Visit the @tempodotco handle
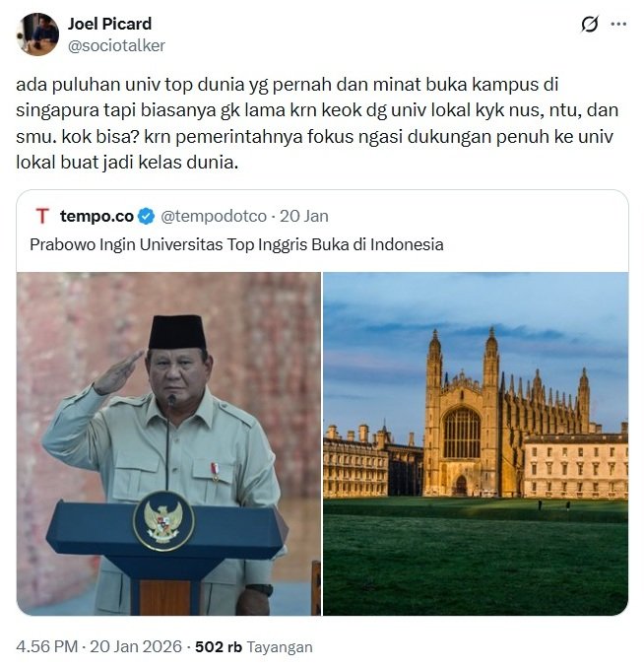The image size is (644, 668). click(214, 216)
